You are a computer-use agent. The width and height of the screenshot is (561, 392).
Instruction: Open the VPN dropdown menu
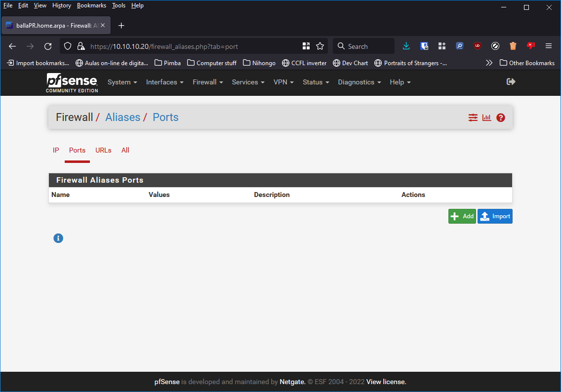[283, 82]
